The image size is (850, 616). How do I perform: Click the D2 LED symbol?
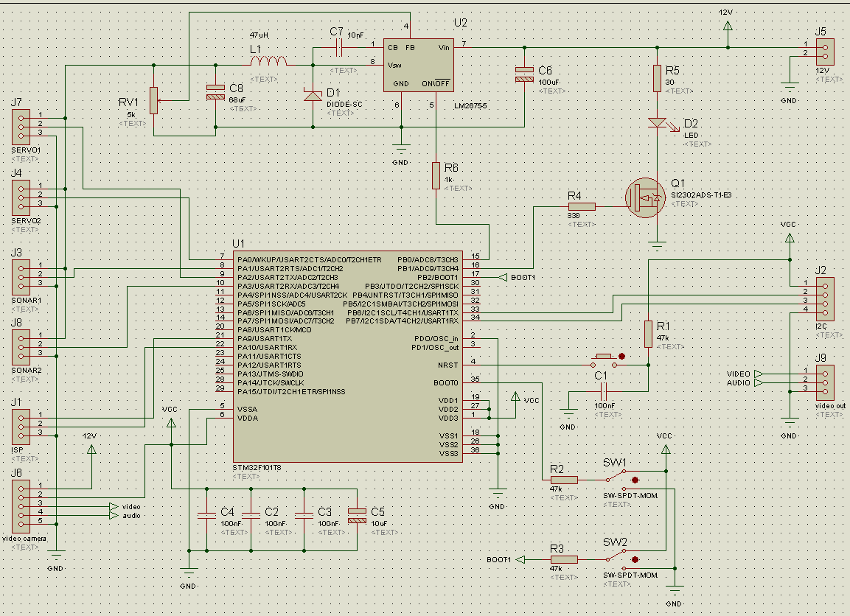pyautogui.click(x=657, y=123)
